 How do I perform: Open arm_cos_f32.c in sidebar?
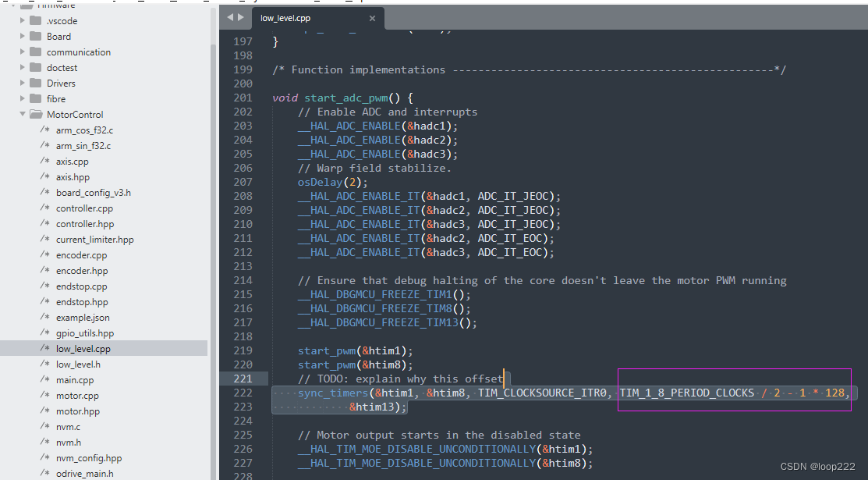pos(84,130)
